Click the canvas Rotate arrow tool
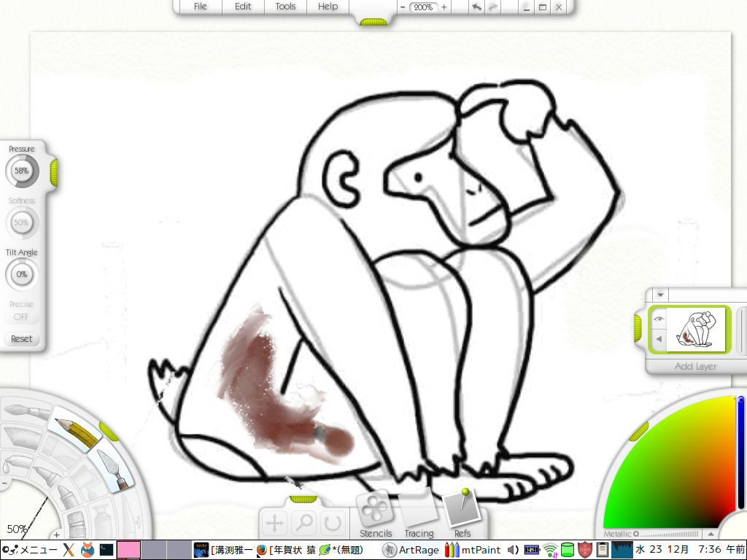Screen dimensions: 747x560 [x=332, y=523]
